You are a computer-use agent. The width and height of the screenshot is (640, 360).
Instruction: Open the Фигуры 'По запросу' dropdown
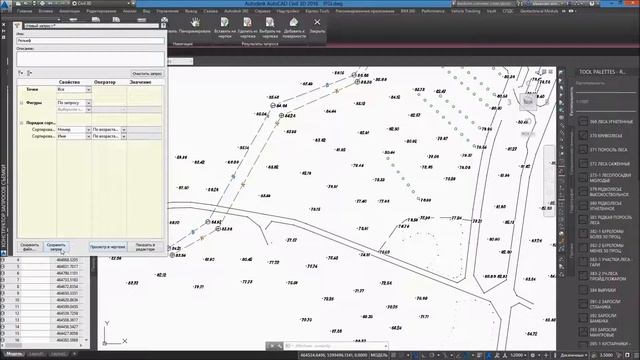88,103
